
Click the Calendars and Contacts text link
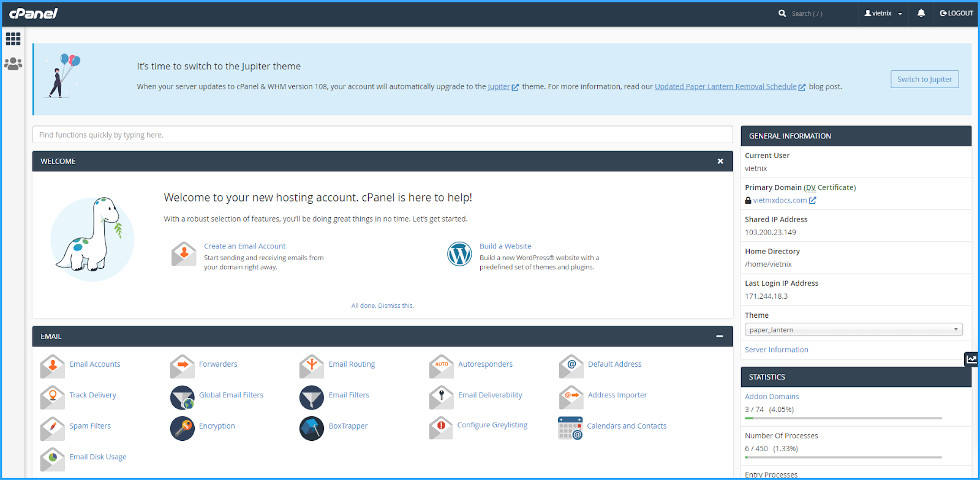[x=627, y=426]
